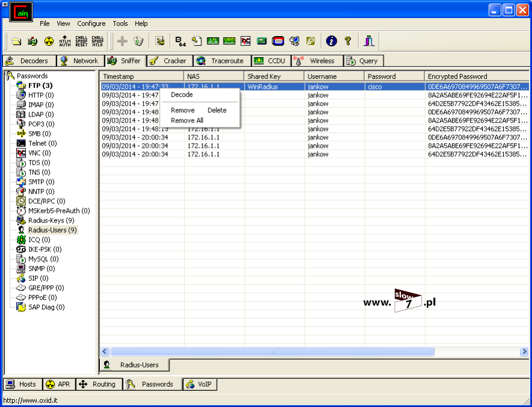
Task: Open the key-and-document password decoder icon
Action: click(197, 41)
